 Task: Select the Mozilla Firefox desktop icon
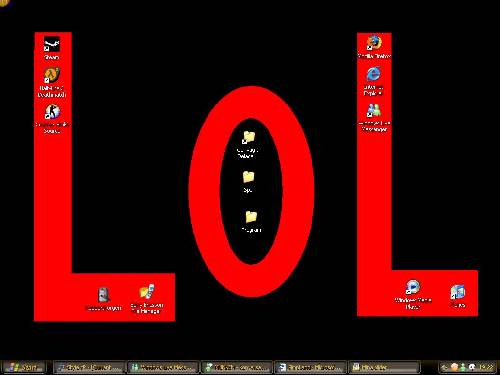point(374,47)
